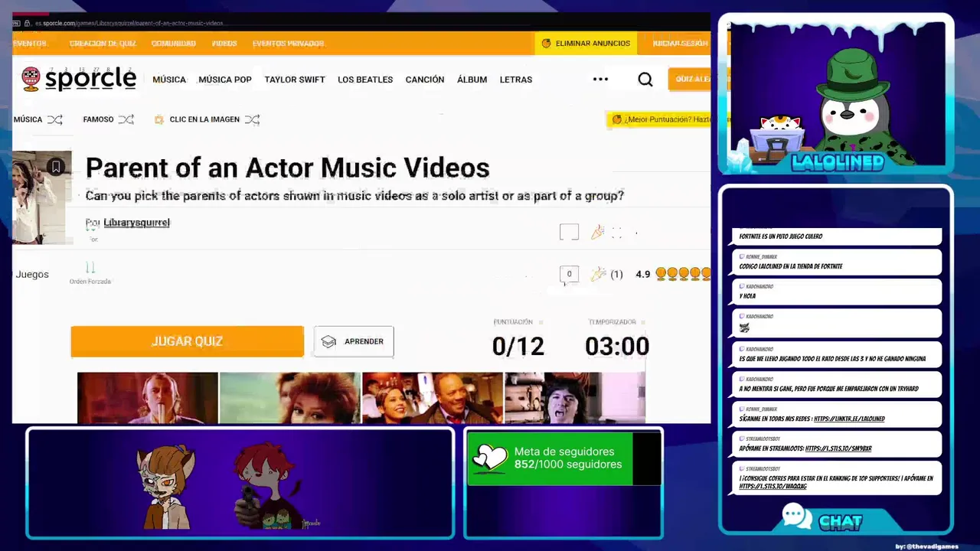
Task: Click the quiz thumbnail image of woman
Action: tap(42, 197)
